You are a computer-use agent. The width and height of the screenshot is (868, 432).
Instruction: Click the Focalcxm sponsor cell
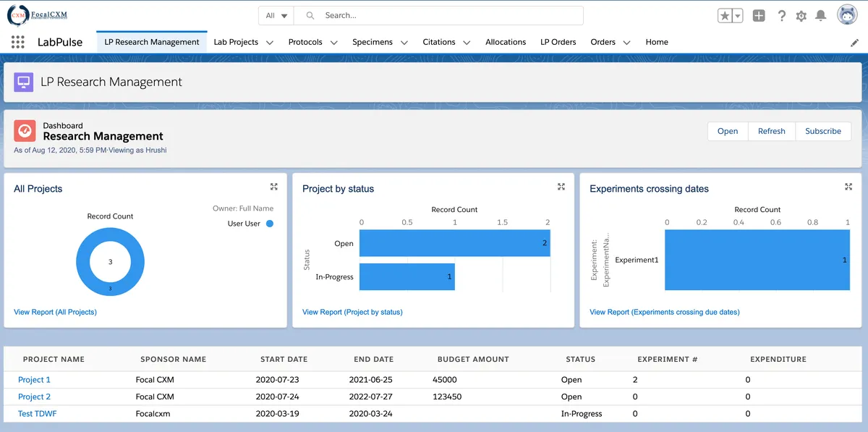[153, 414]
